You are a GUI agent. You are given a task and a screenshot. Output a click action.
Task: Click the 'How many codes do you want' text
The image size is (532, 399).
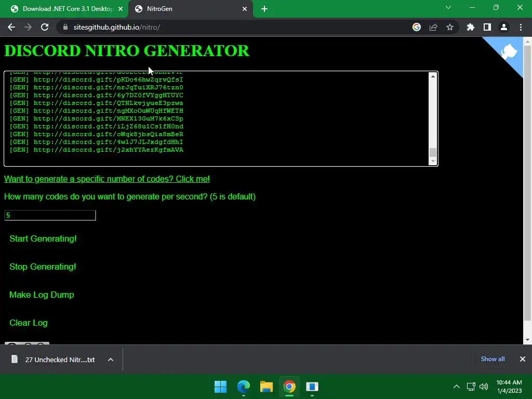point(129,197)
